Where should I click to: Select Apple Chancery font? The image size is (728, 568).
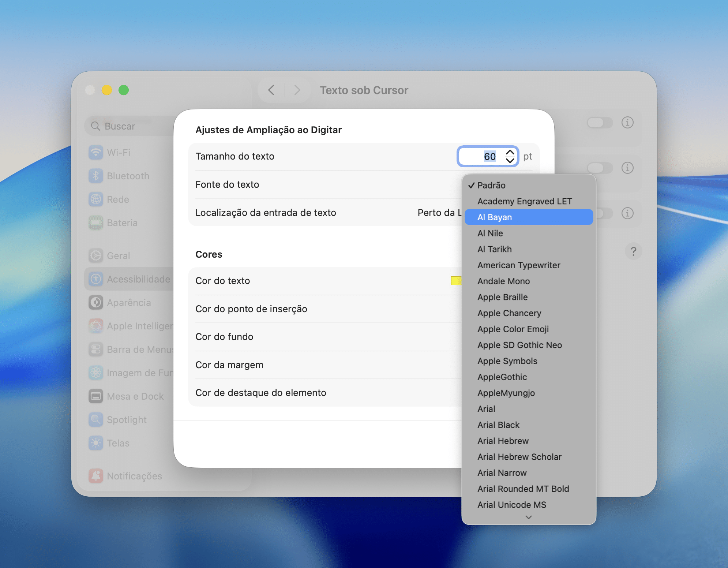(529, 313)
